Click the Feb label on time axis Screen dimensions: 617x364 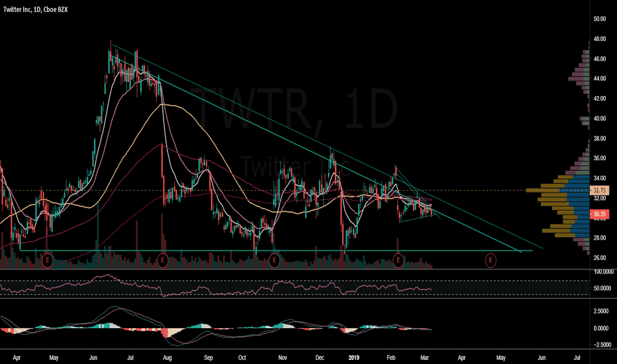click(391, 357)
